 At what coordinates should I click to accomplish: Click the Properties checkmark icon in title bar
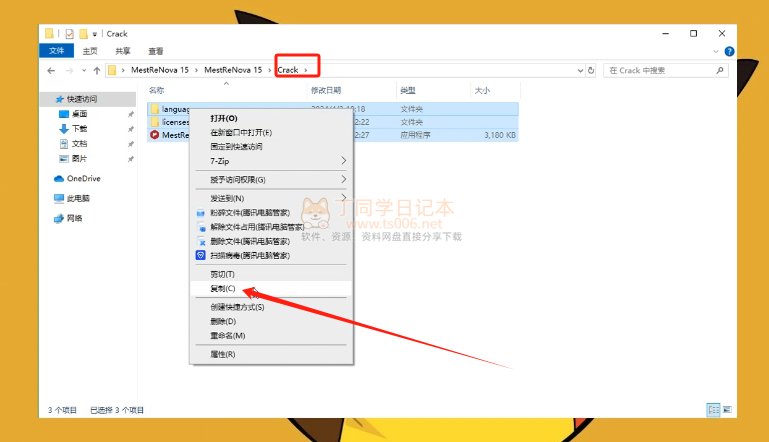pos(69,34)
